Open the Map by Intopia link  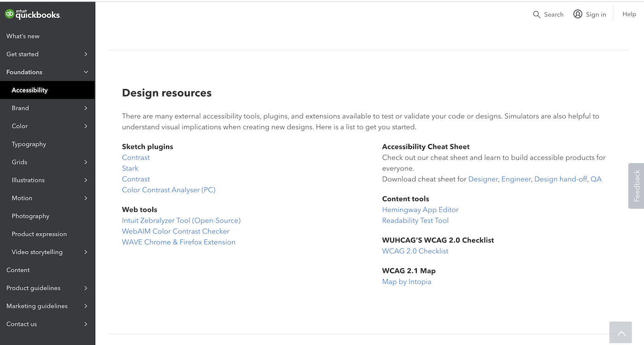[407, 282]
